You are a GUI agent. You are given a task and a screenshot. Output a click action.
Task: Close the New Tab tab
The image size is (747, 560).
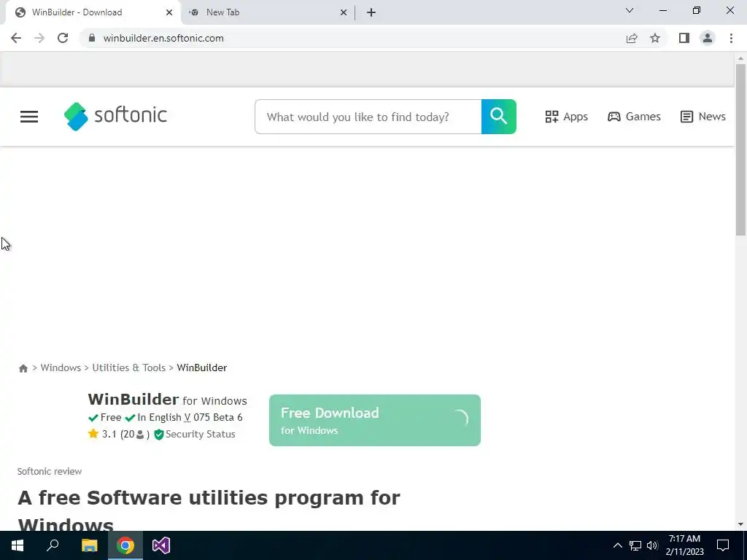tap(344, 12)
